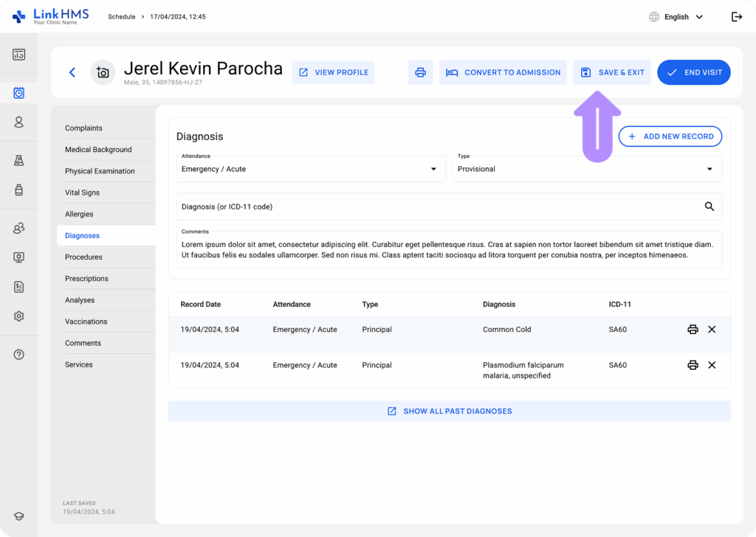Click the Diagnosis or ICD-11 code field

(x=436, y=207)
